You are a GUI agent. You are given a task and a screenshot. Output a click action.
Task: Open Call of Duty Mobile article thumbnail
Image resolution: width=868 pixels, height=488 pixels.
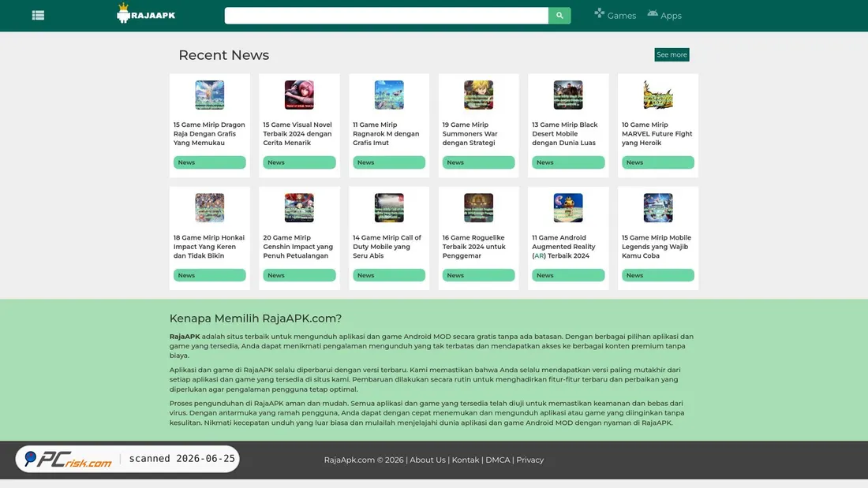(x=388, y=207)
